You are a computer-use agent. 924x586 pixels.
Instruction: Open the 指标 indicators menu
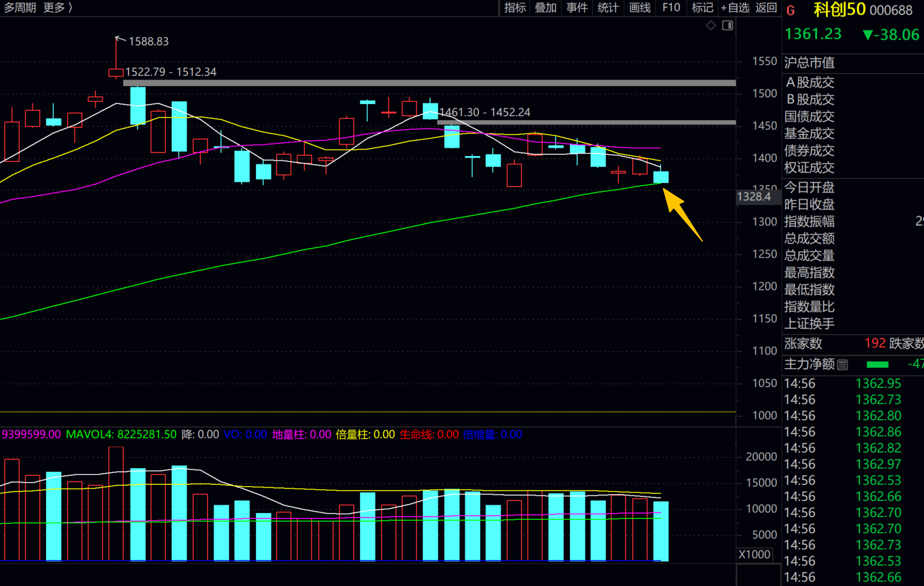click(x=514, y=8)
